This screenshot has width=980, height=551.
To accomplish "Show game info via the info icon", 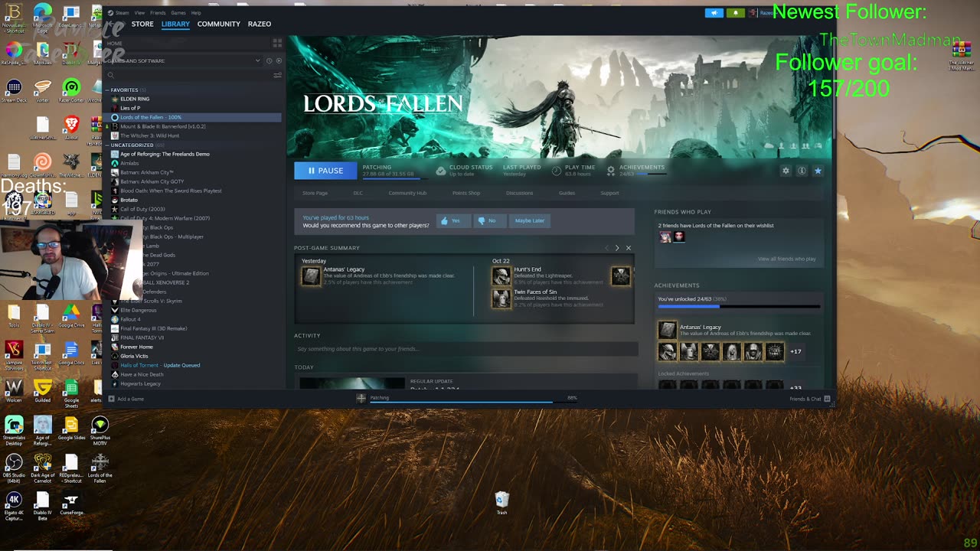I will tap(802, 171).
